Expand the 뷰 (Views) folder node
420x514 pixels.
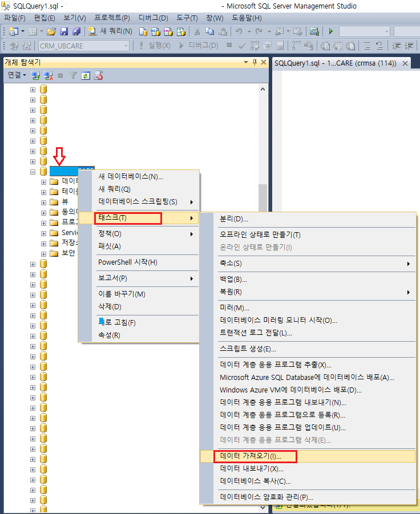(x=43, y=201)
